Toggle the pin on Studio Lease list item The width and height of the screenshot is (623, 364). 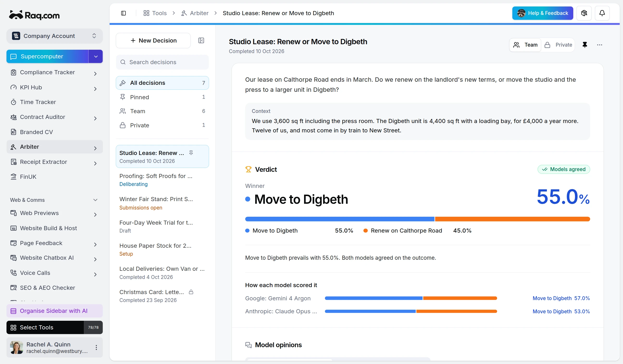pos(191,153)
